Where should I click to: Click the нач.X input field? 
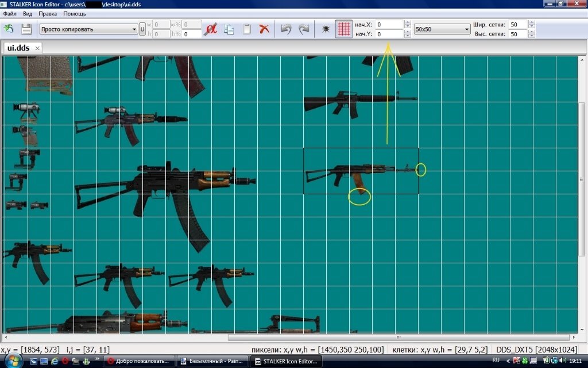tap(389, 25)
